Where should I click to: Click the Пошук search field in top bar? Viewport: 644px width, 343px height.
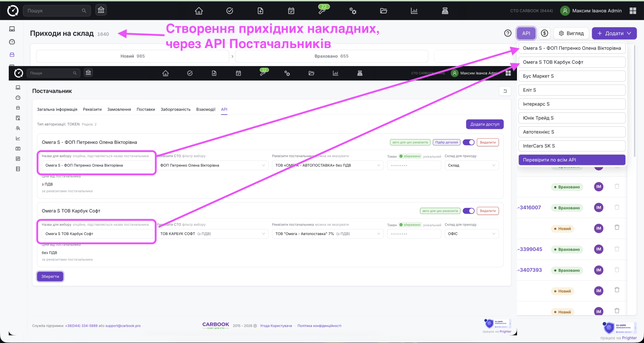coord(57,11)
